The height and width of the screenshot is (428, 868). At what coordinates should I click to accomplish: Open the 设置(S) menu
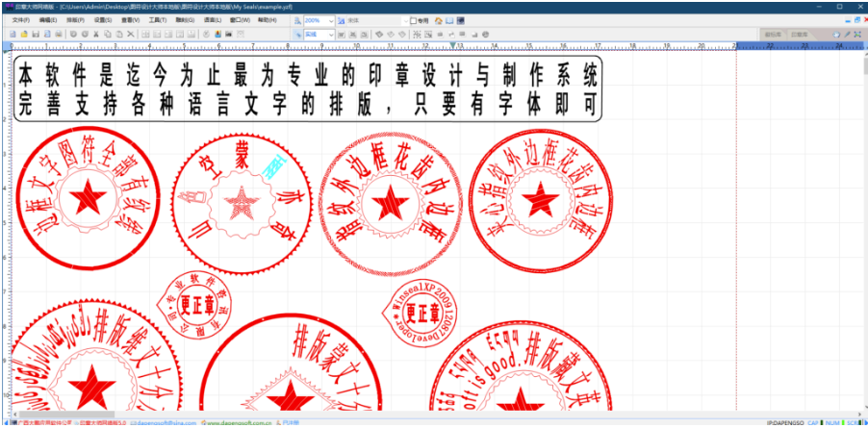pos(103,20)
